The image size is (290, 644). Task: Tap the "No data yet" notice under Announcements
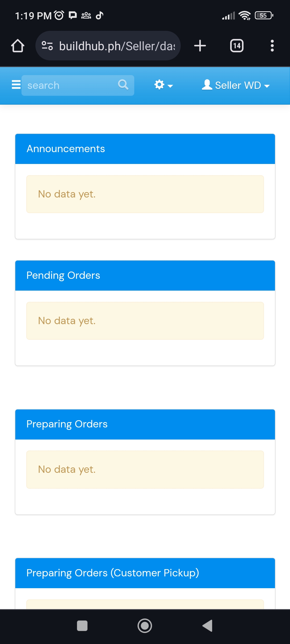pyautogui.click(x=145, y=194)
